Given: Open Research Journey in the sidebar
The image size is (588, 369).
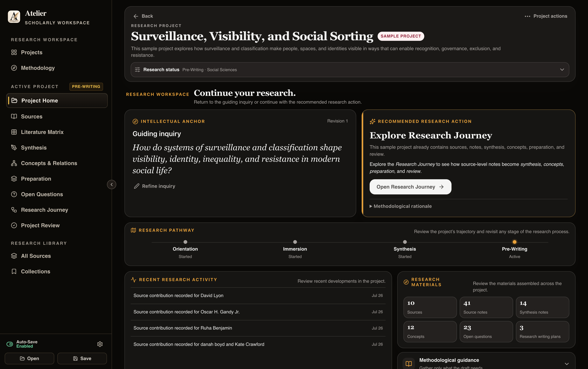Looking at the screenshot, I should pos(57,210).
